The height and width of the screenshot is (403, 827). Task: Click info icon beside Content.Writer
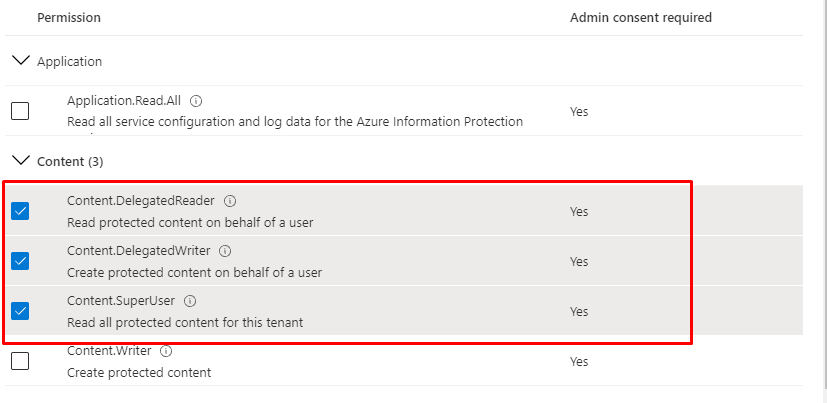pos(166,351)
